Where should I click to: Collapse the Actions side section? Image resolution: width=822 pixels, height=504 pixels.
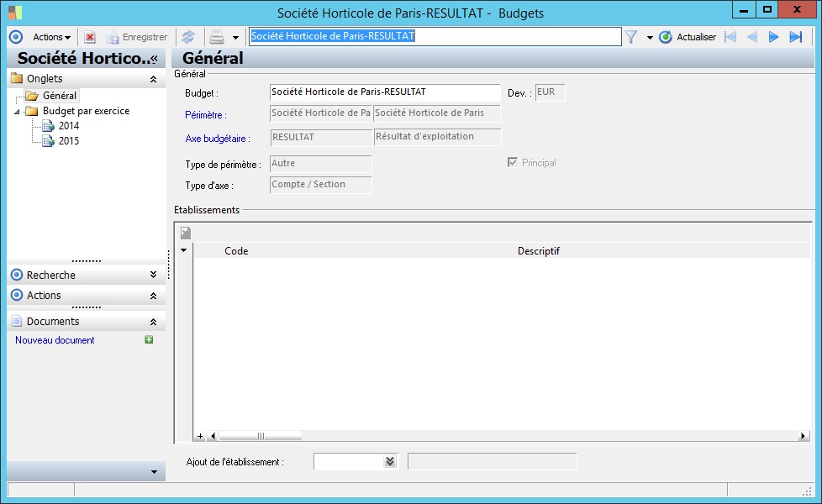(153, 296)
